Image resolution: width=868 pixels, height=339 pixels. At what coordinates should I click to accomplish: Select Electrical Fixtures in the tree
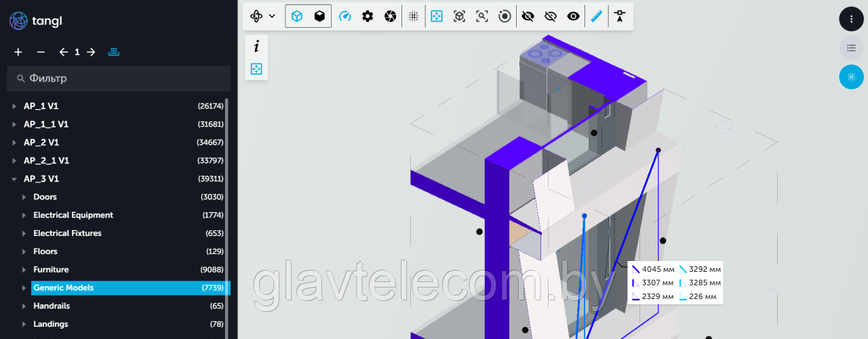pyautogui.click(x=67, y=233)
